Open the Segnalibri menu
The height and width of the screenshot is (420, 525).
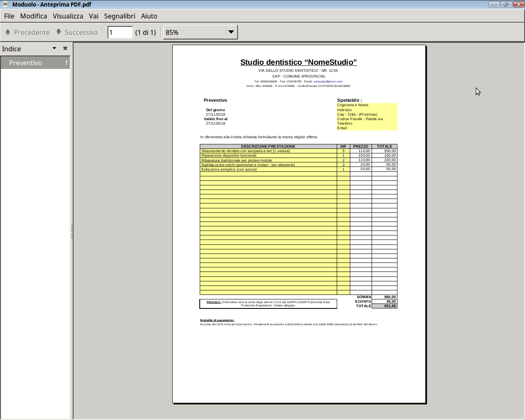click(120, 16)
